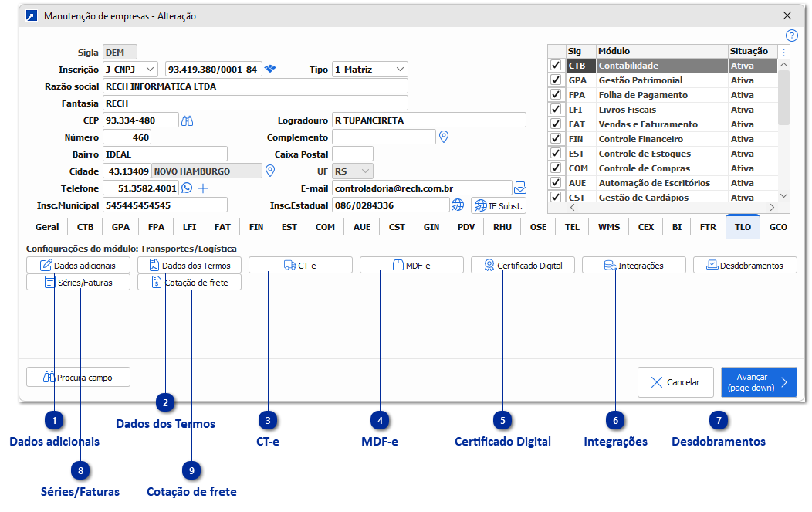Screen dimensions: 812x512
Task: Open the Inscrição J-CNPJ dropdown
Action: click(x=130, y=69)
